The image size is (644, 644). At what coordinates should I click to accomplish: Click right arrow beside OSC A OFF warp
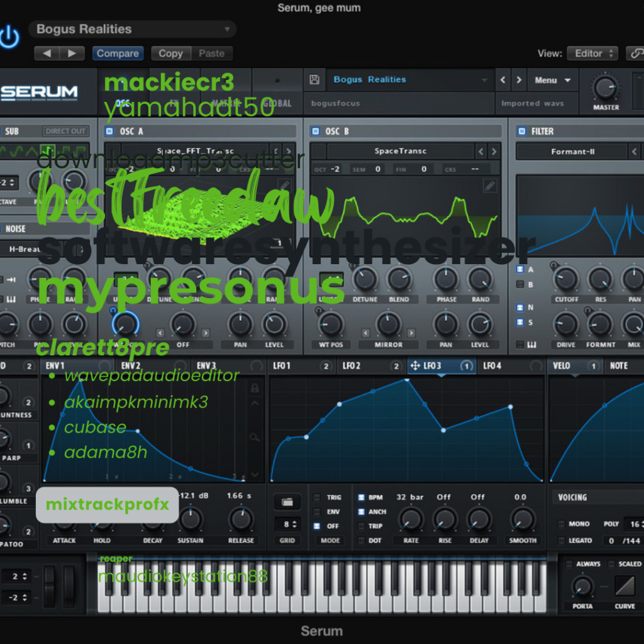click(206, 333)
